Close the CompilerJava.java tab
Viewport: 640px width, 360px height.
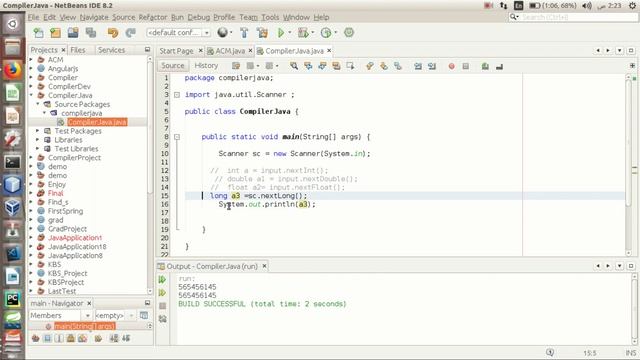pos(329,51)
